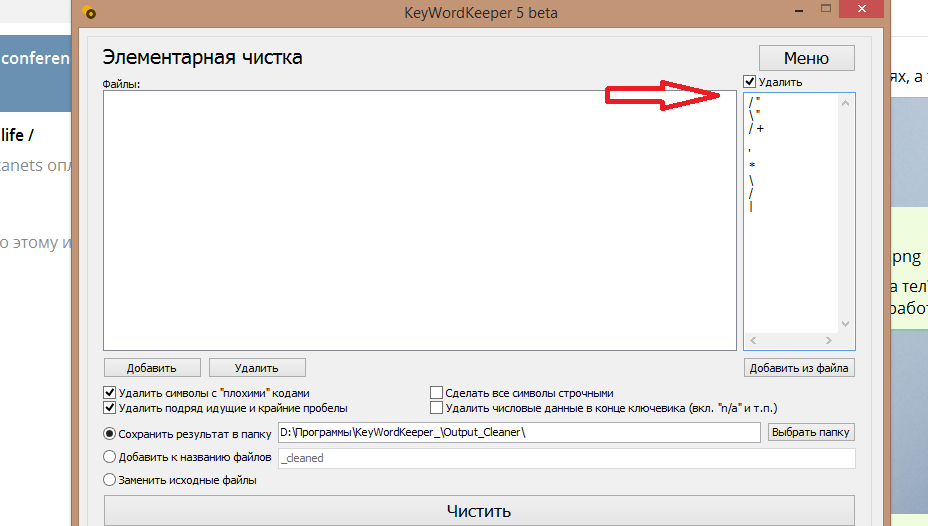Image resolution: width=928 pixels, height=526 pixels.
Task: Maximize the KeyWordKeeper window
Action: pos(826,9)
